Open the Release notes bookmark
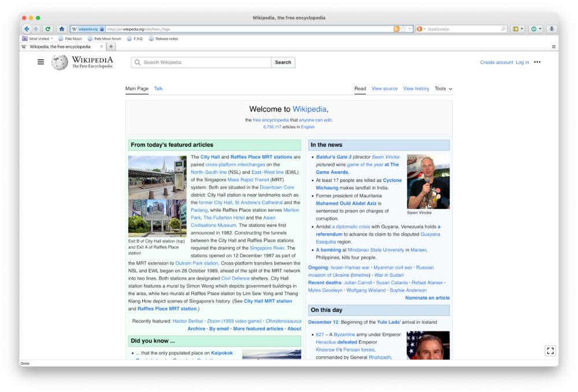 click(164, 39)
